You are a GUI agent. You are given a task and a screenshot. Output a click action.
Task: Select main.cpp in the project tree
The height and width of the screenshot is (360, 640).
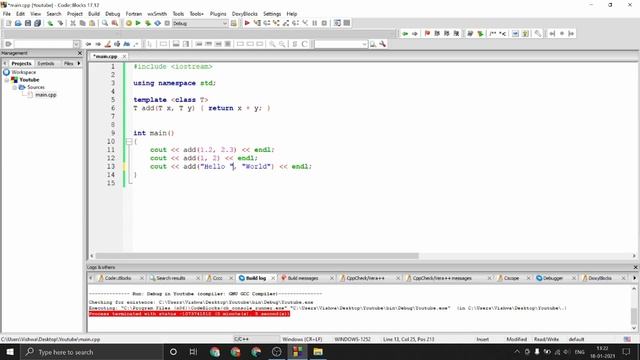(x=46, y=95)
